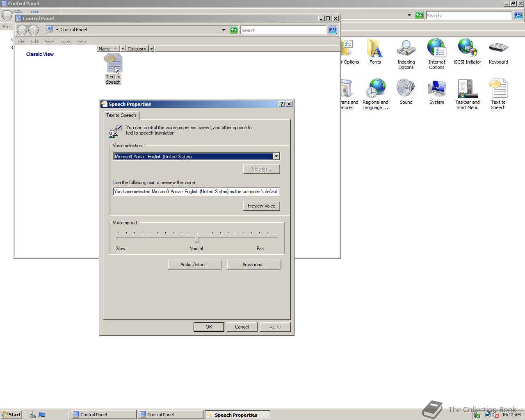Click the taskbar clock showing 10:12 AM
Viewport: 525px width, 420px height.
[x=511, y=415]
